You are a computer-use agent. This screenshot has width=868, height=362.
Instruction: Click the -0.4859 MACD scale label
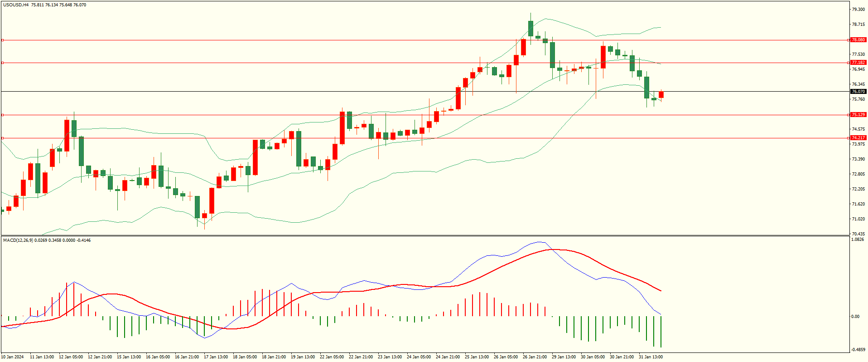click(858, 350)
